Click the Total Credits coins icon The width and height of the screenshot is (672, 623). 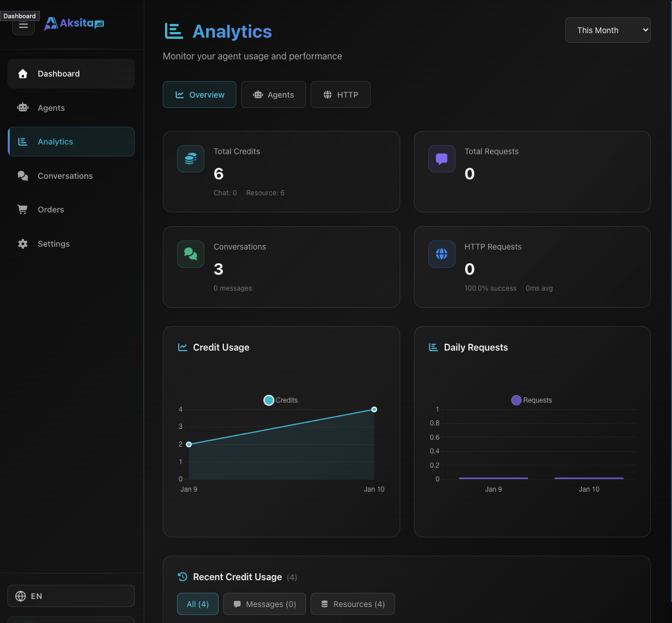[190, 159]
